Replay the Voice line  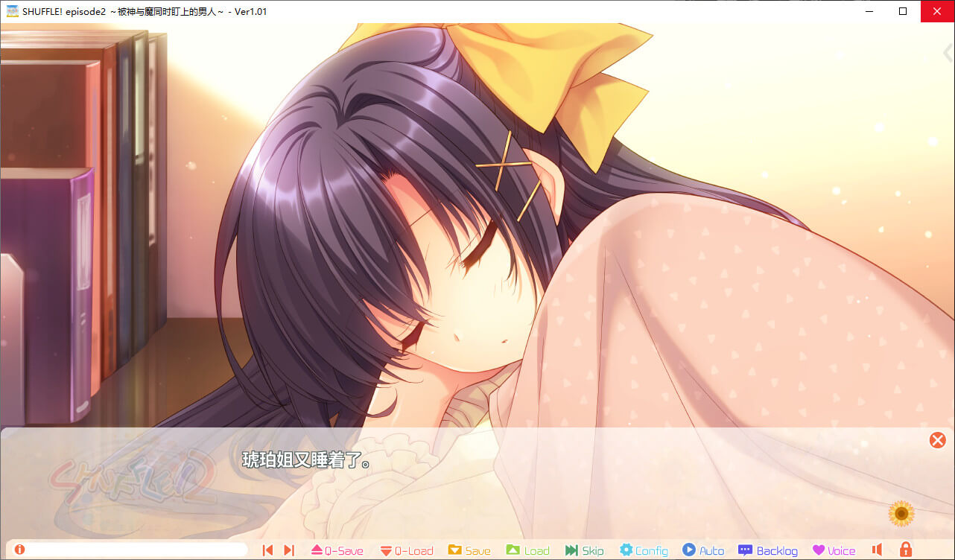pyautogui.click(x=834, y=550)
